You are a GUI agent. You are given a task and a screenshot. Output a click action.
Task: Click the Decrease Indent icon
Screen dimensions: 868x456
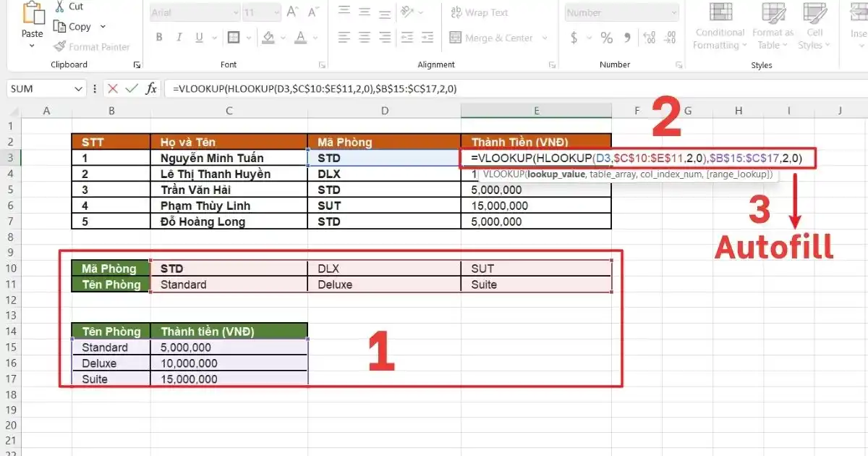pyautogui.click(x=408, y=38)
